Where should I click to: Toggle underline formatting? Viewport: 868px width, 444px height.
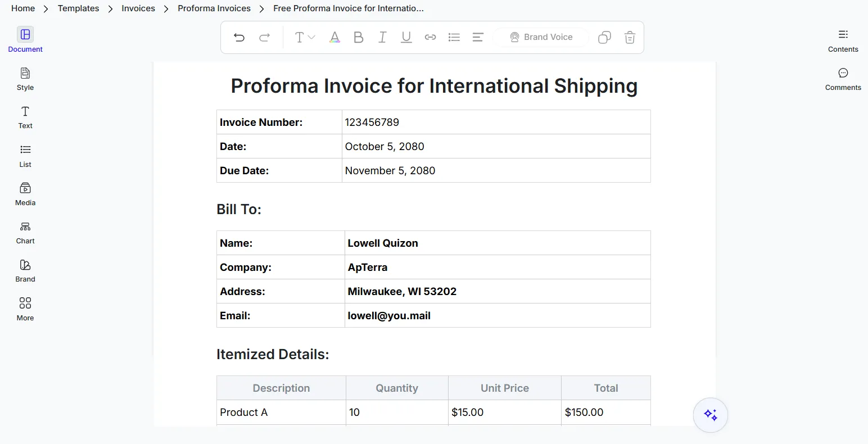406,37
